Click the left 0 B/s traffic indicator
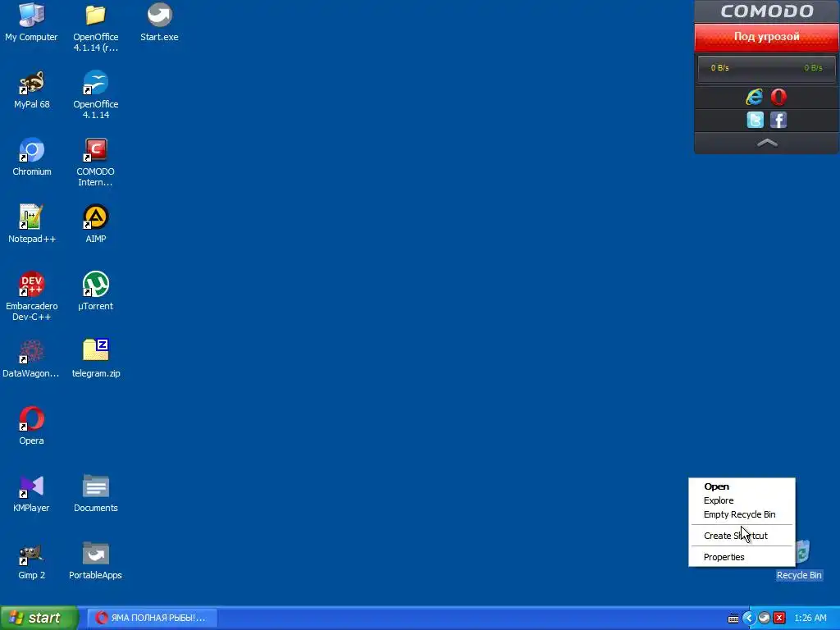The height and width of the screenshot is (630, 840). [x=719, y=68]
